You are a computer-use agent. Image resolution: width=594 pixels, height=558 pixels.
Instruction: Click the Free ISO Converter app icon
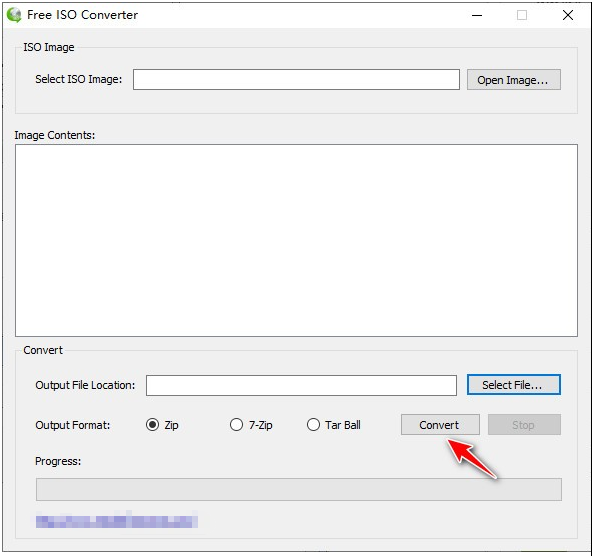tap(14, 15)
